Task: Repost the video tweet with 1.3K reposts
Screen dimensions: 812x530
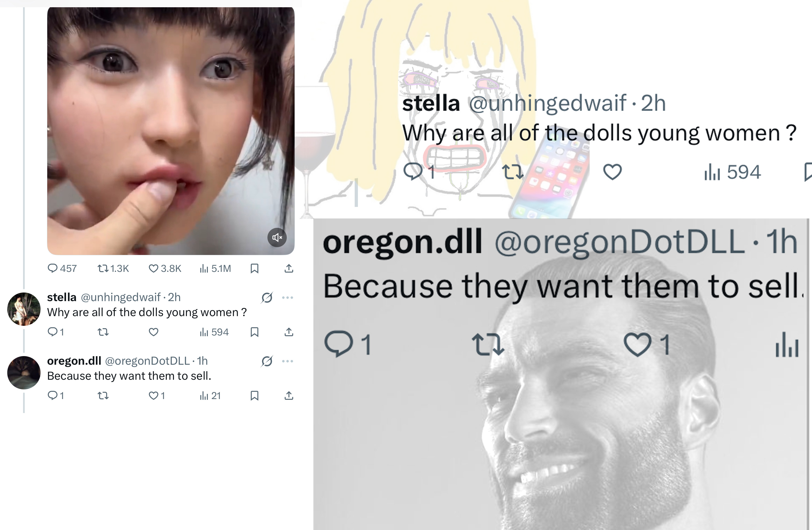Action: [x=113, y=268]
